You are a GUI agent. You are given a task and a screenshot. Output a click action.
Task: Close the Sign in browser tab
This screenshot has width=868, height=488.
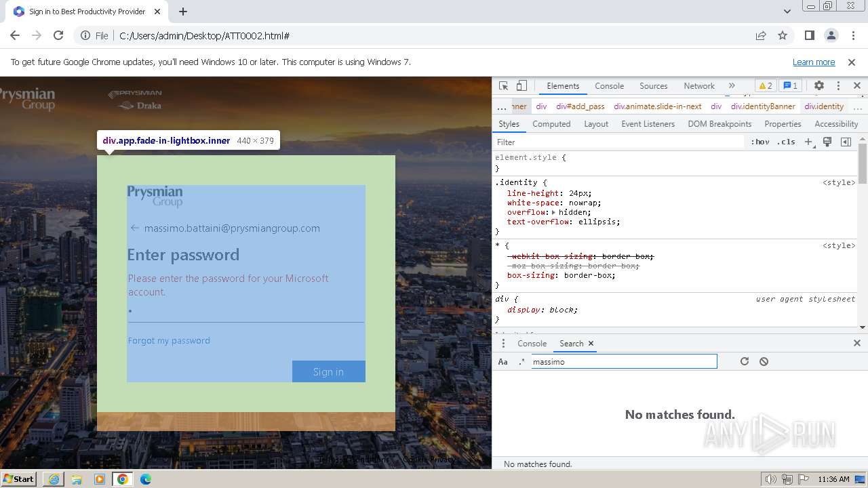(157, 12)
